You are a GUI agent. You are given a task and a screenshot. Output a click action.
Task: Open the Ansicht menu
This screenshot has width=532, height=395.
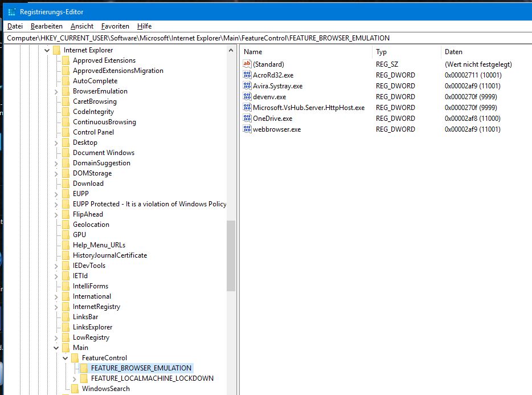tap(82, 26)
